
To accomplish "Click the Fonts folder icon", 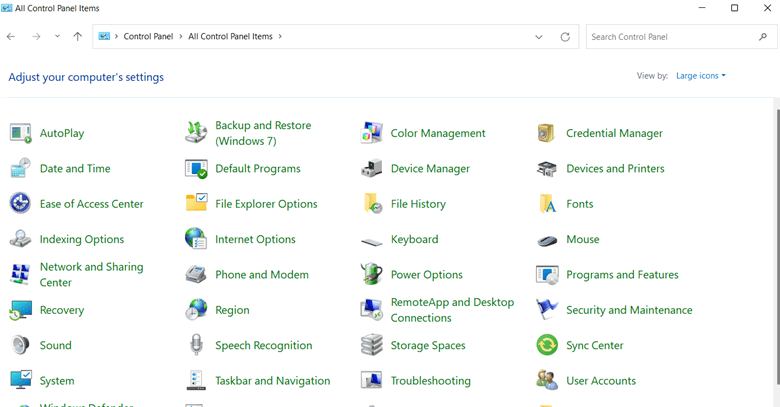I will pyautogui.click(x=547, y=204).
